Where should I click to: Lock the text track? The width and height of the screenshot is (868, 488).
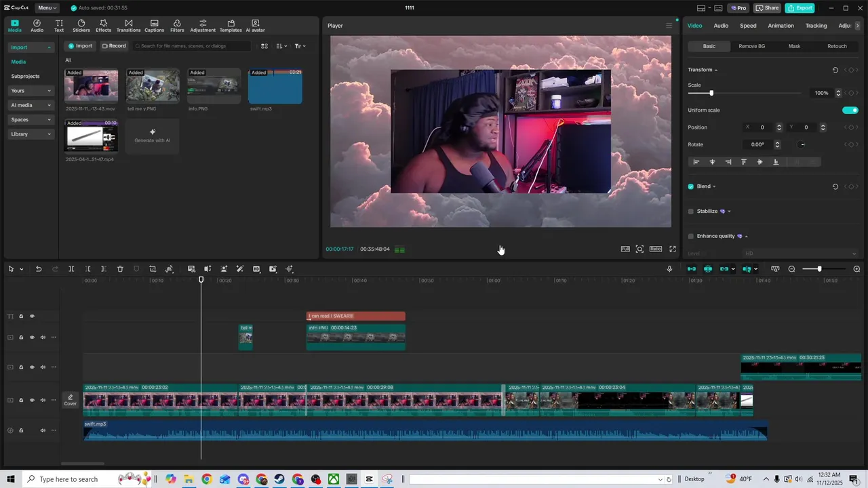21,316
